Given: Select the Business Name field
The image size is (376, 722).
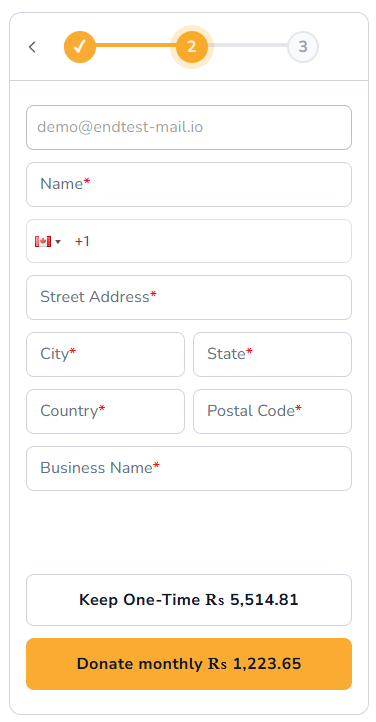Looking at the screenshot, I should [189, 469].
